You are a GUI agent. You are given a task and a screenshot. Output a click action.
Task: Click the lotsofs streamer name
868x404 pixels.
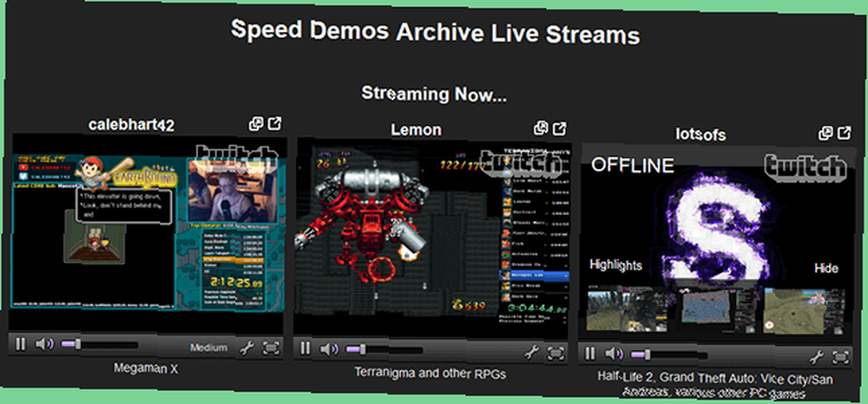click(700, 134)
